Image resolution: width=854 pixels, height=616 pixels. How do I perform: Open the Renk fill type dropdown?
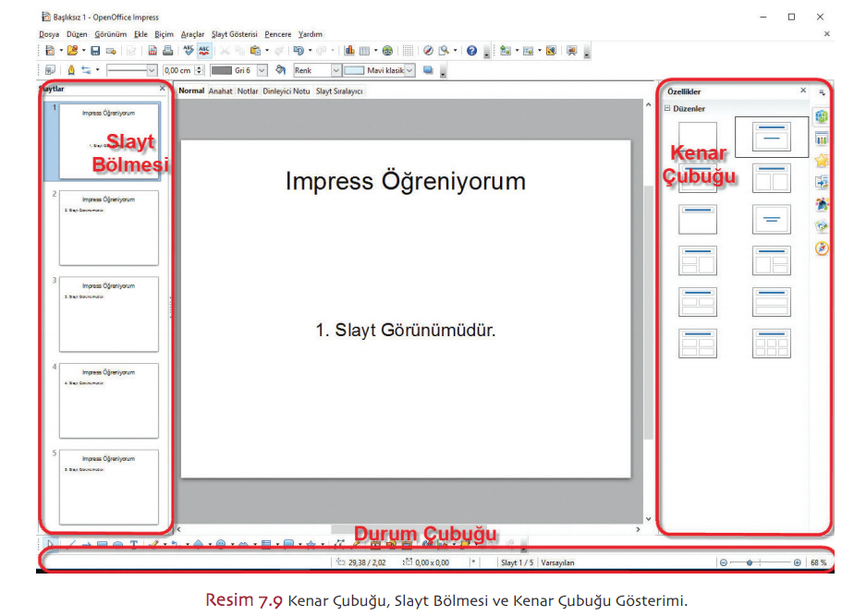click(335, 70)
